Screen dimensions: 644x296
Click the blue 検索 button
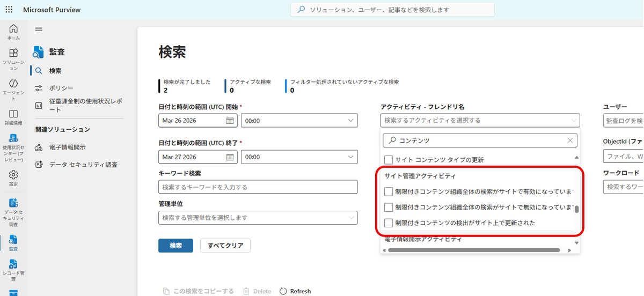click(175, 246)
